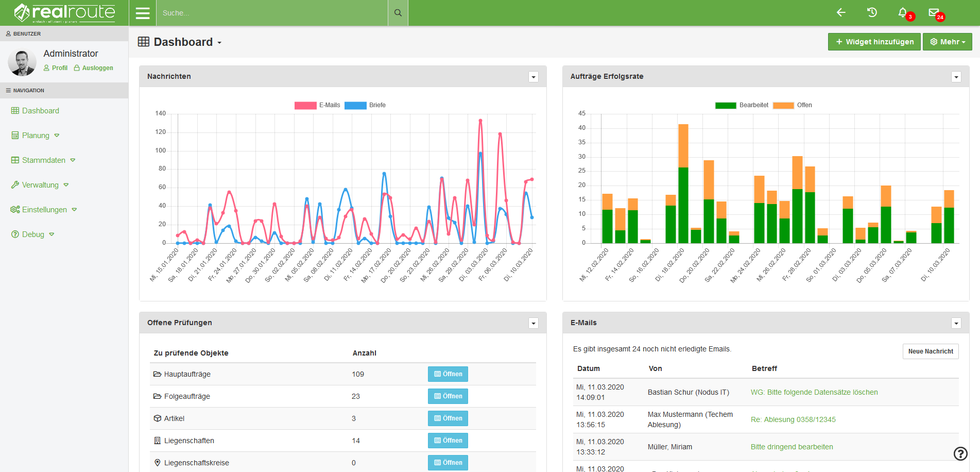Click Öffnen for Artikel

[448, 418]
